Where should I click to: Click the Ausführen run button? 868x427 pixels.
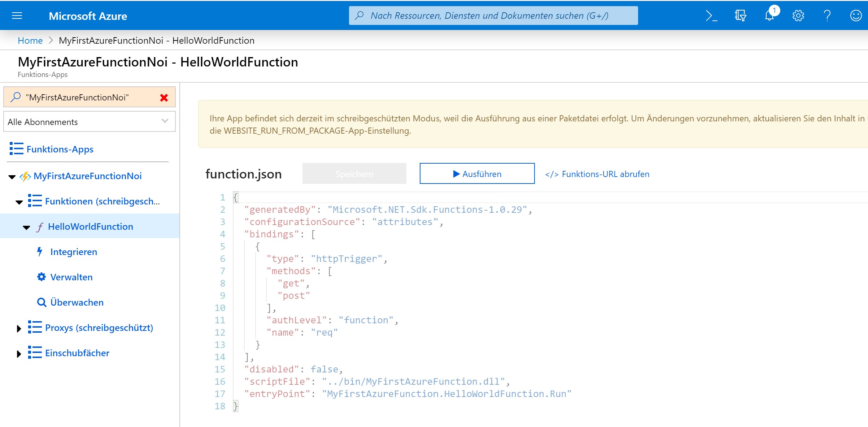point(477,174)
